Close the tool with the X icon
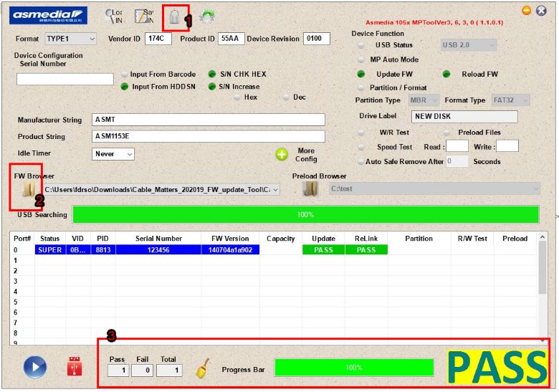559x392 pixels. pos(541,11)
